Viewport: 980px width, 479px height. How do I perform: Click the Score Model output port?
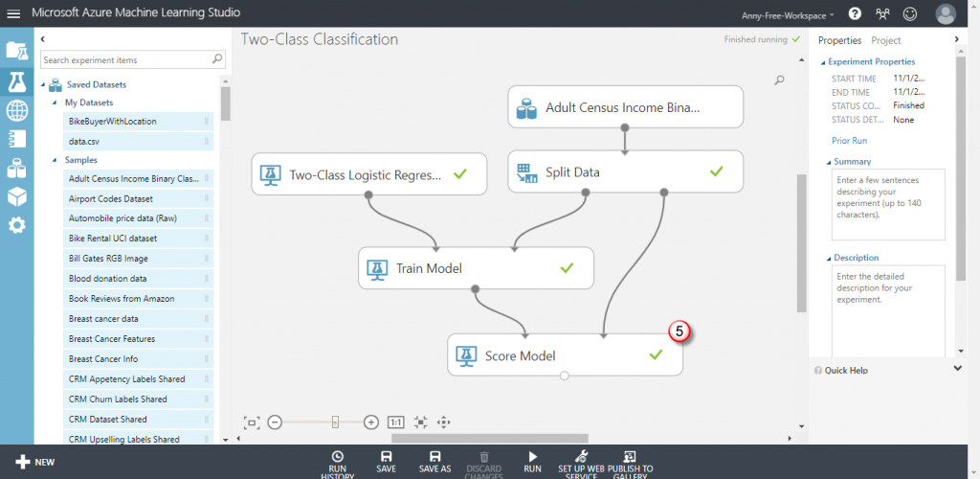point(565,376)
